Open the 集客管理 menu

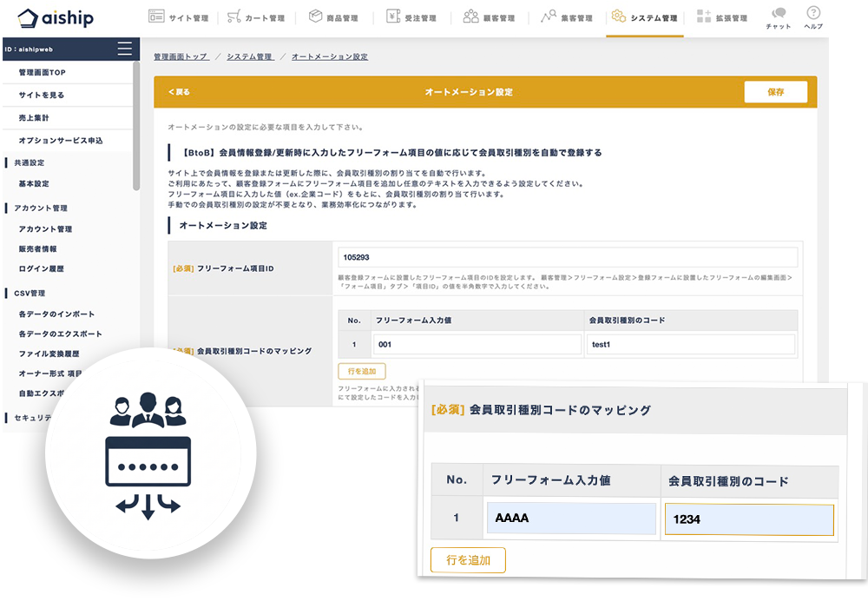(567, 17)
